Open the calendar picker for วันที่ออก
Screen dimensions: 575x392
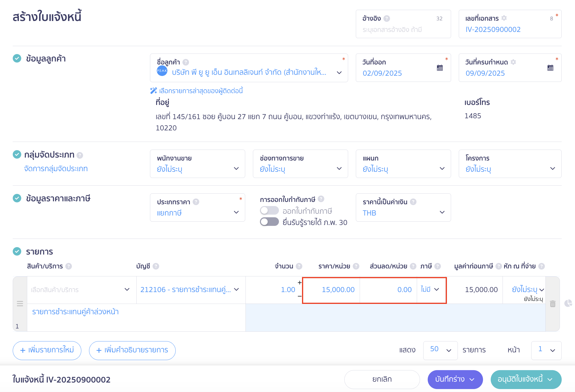(440, 68)
